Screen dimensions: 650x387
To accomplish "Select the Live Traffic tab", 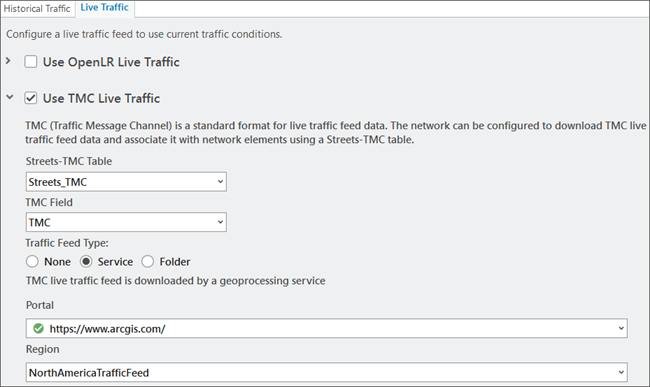I will tap(104, 7).
